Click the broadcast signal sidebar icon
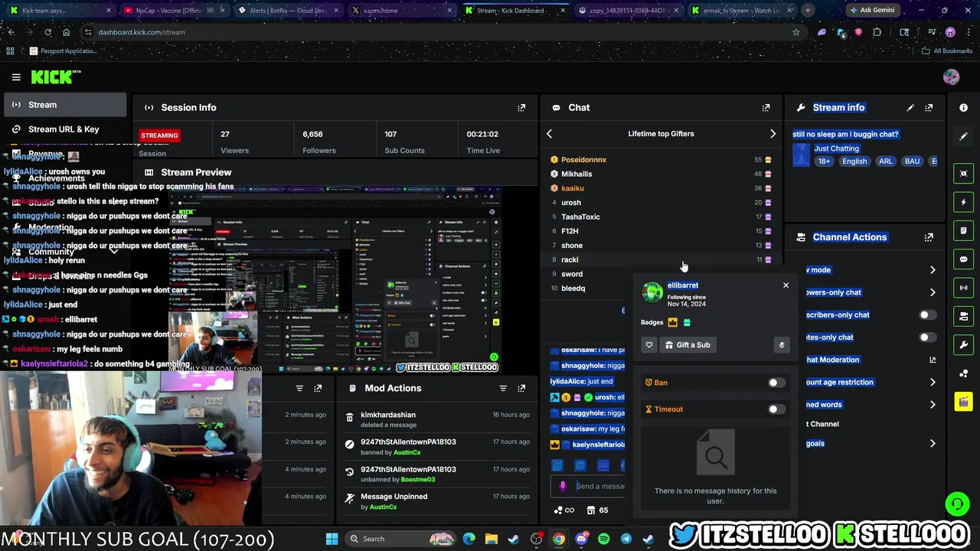This screenshot has width=980, height=551. click(x=963, y=288)
